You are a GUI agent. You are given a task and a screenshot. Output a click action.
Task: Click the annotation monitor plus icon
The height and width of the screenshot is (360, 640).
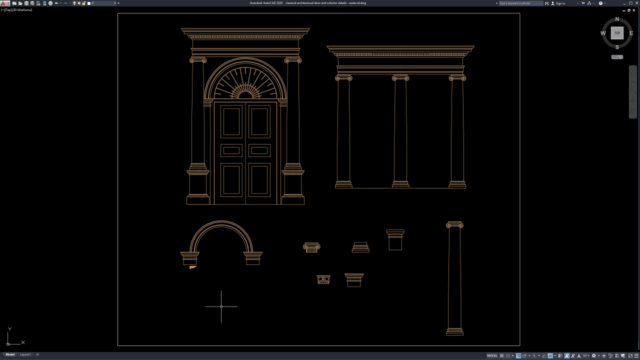pos(604,356)
